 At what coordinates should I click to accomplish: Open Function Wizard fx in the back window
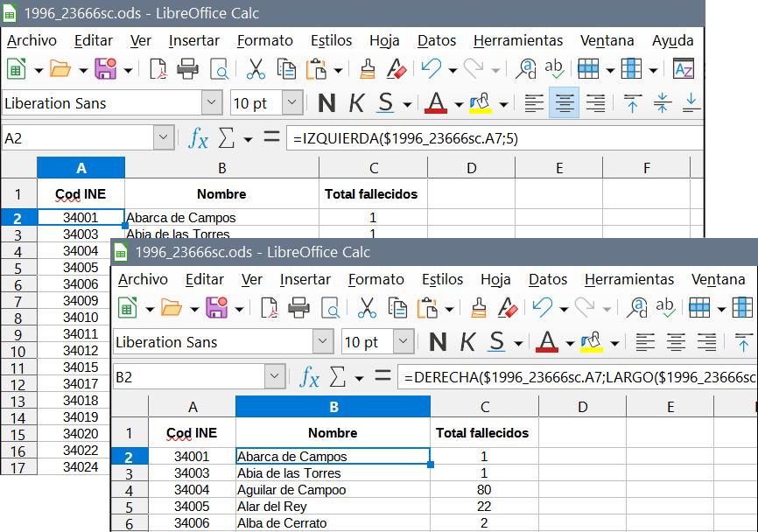pyautogui.click(x=198, y=138)
